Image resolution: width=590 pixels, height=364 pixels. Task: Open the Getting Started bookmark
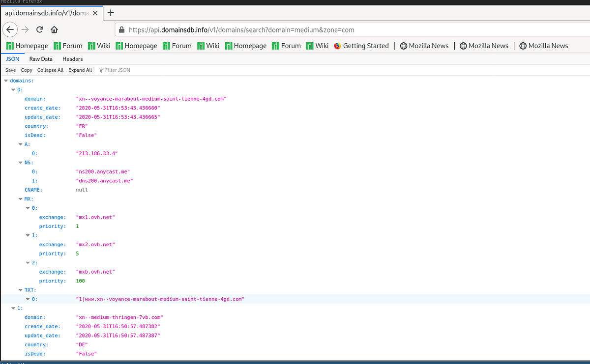tap(362, 46)
